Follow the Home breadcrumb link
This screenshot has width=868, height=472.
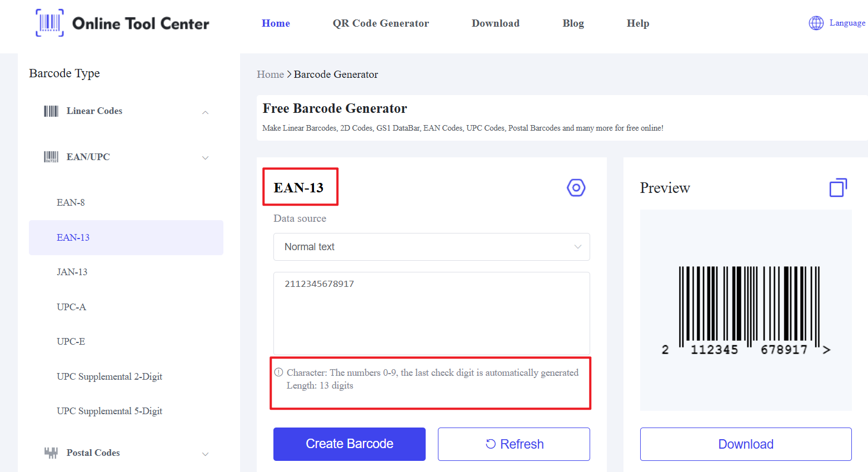coord(270,74)
